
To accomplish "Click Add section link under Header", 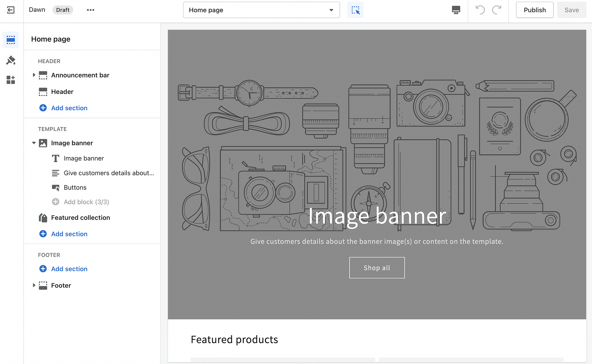I will point(69,108).
